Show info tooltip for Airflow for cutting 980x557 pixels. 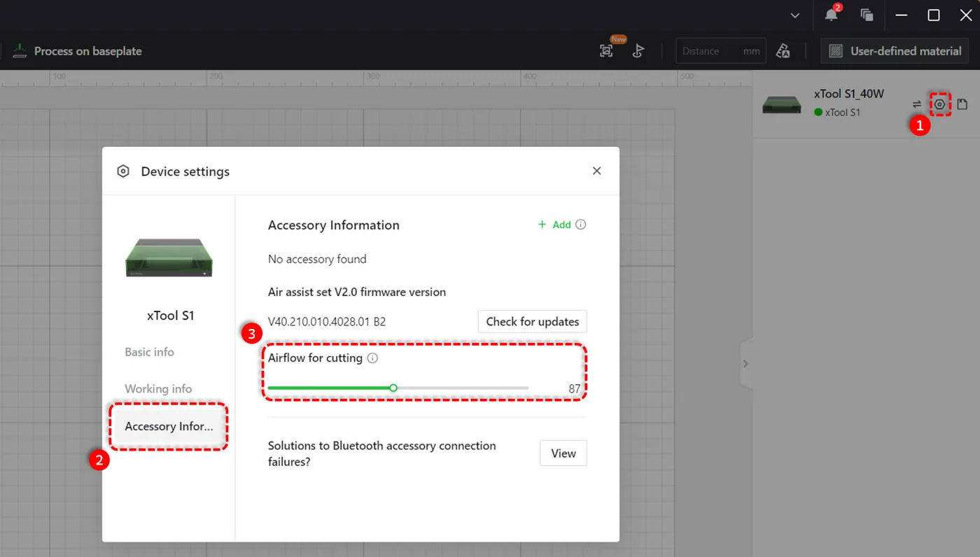coord(372,358)
